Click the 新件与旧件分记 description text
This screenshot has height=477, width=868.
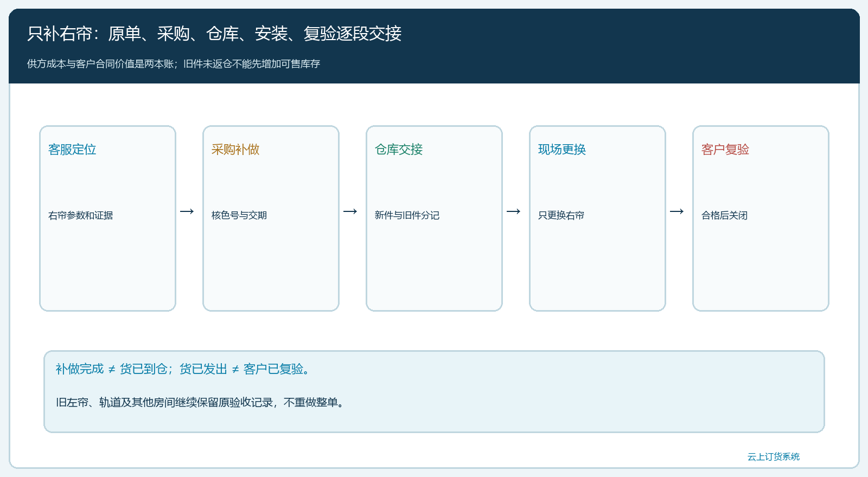coord(407,215)
